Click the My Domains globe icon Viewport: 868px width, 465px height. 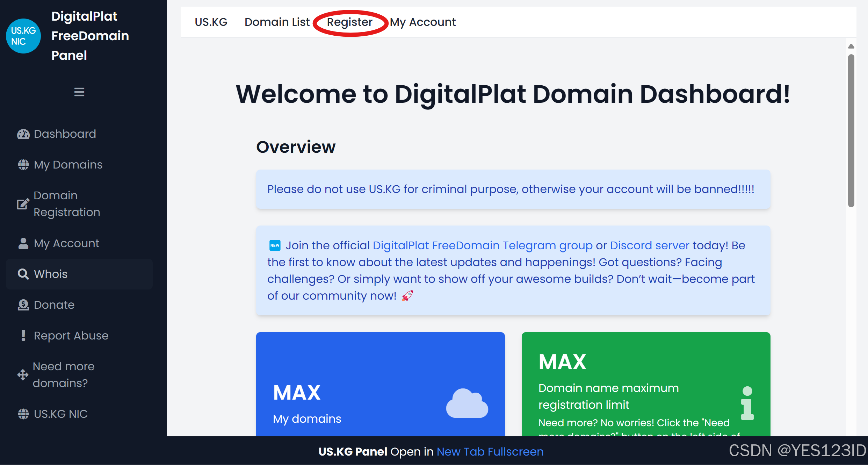click(x=23, y=165)
